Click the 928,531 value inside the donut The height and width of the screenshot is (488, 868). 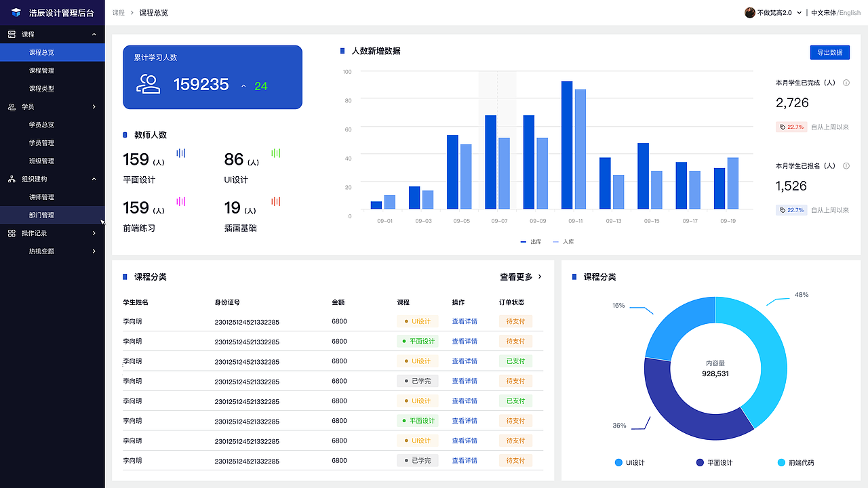tap(715, 373)
